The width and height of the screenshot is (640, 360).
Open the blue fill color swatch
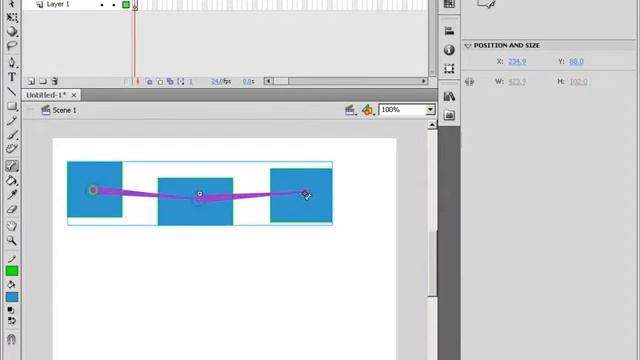12,297
